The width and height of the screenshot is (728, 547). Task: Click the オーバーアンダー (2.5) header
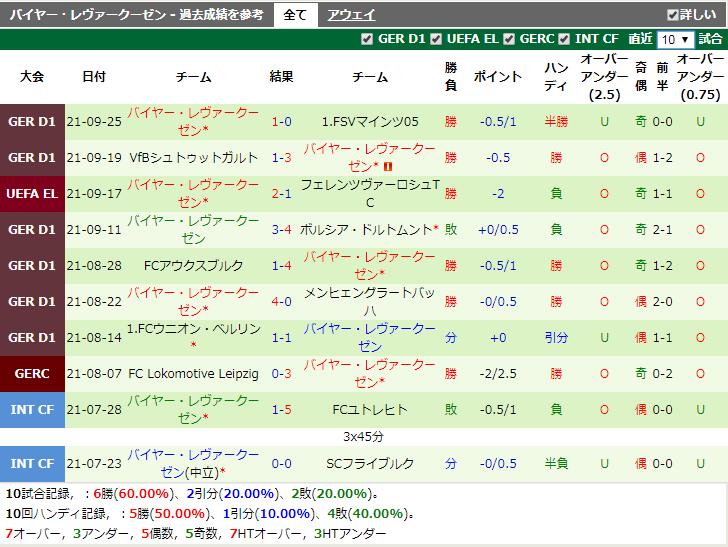click(604, 77)
